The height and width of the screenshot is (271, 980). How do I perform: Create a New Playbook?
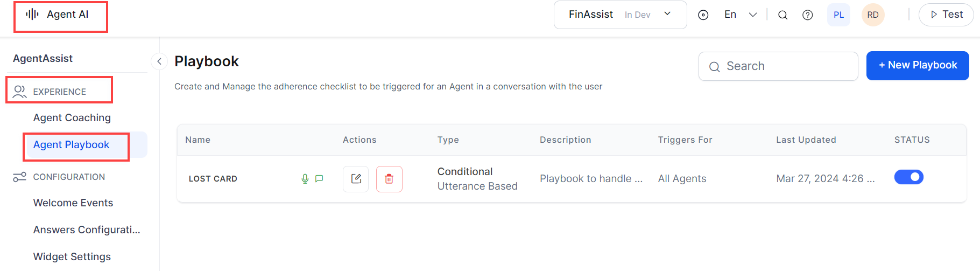(917, 66)
